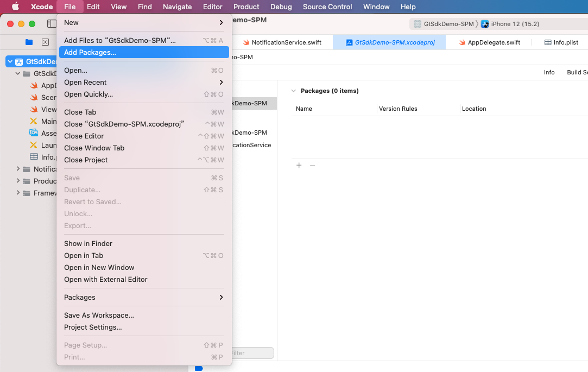Click the iPhone 12 (15.2) destination selector
588x372 pixels.
[510, 24]
